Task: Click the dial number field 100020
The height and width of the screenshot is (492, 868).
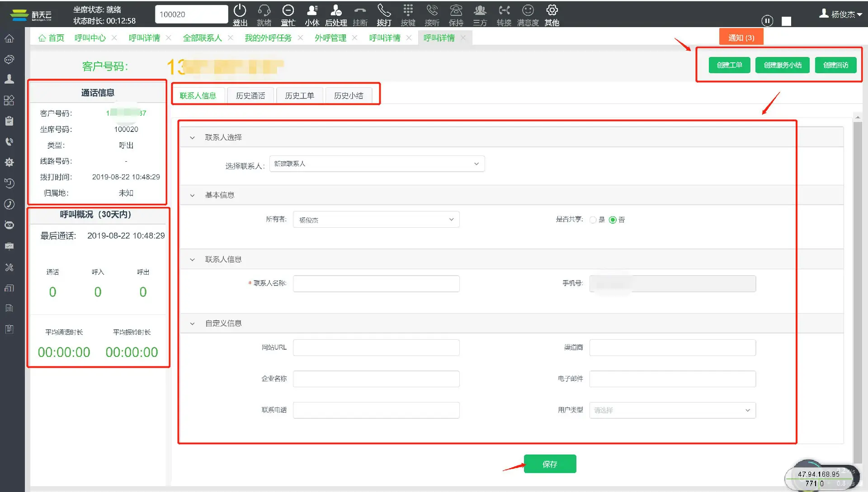Action: click(191, 14)
